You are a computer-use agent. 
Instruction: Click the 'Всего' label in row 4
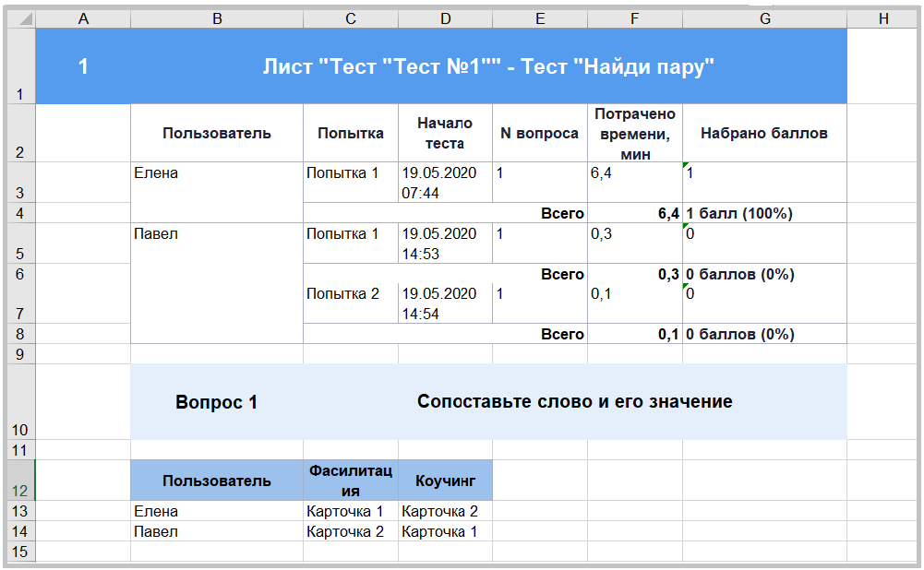coord(562,213)
